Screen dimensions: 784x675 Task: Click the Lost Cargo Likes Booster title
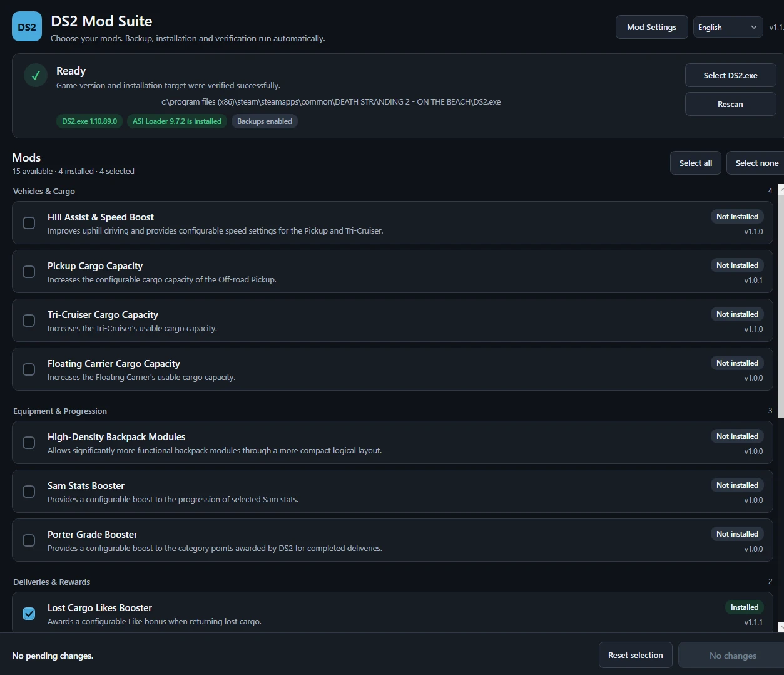coord(99,608)
